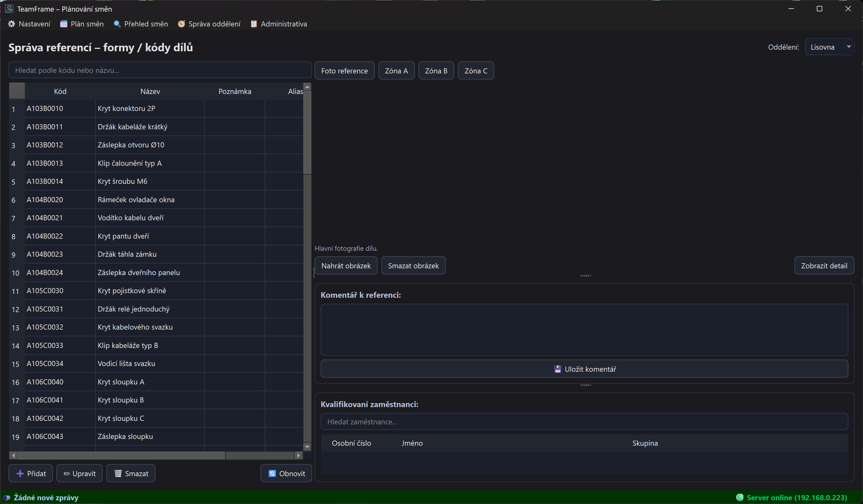The width and height of the screenshot is (863, 504).
Task: Click the horizontal scrollbar right arrow
Action: click(x=299, y=455)
